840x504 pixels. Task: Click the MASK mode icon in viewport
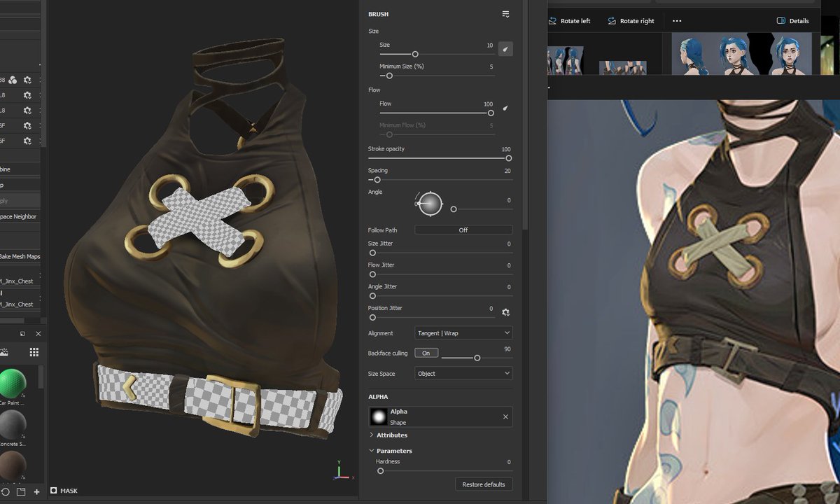click(x=54, y=491)
